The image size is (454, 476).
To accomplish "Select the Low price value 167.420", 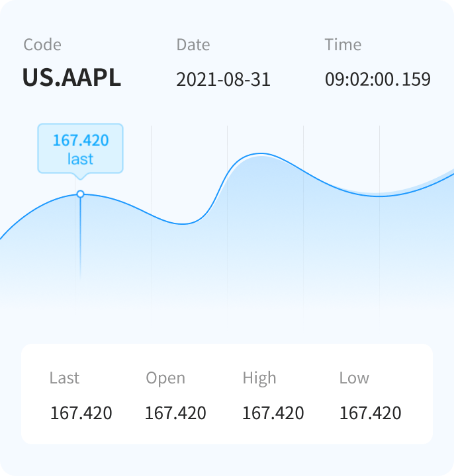I will (370, 414).
